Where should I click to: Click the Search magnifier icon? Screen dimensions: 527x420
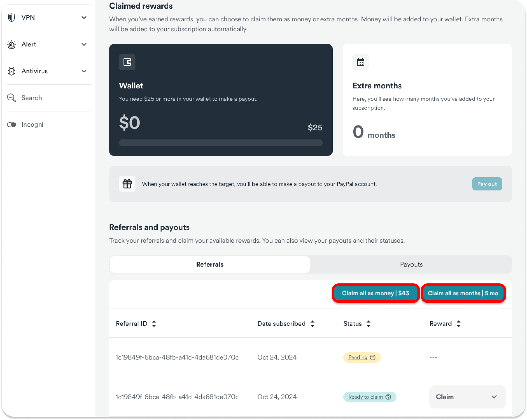pos(12,98)
